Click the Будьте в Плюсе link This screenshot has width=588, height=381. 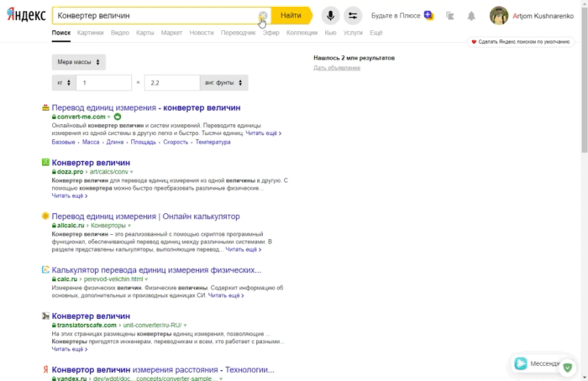click(x=396, y=16)
